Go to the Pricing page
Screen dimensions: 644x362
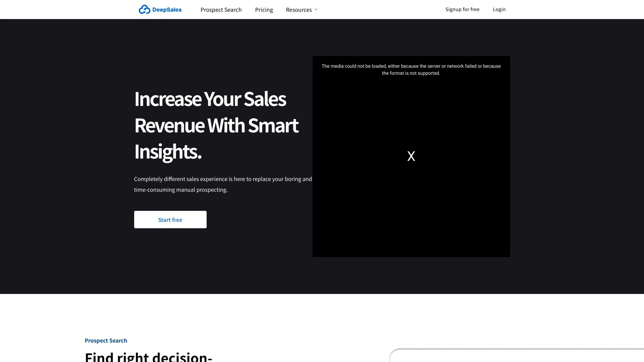264,10
